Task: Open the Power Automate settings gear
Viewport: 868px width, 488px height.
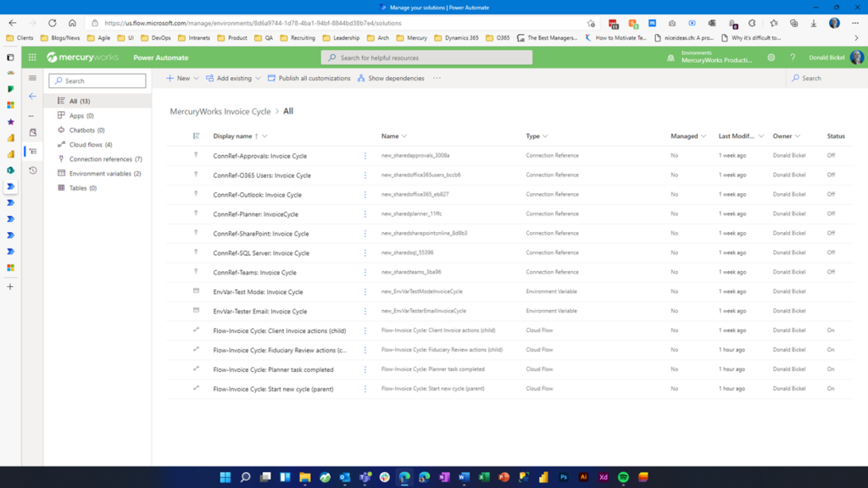Action: 771,57
